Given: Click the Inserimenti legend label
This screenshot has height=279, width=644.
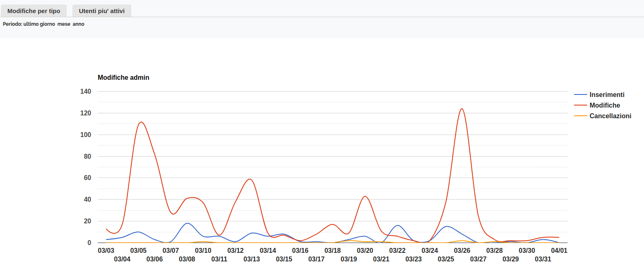Looking at the screenshot, I should [607, 94].
